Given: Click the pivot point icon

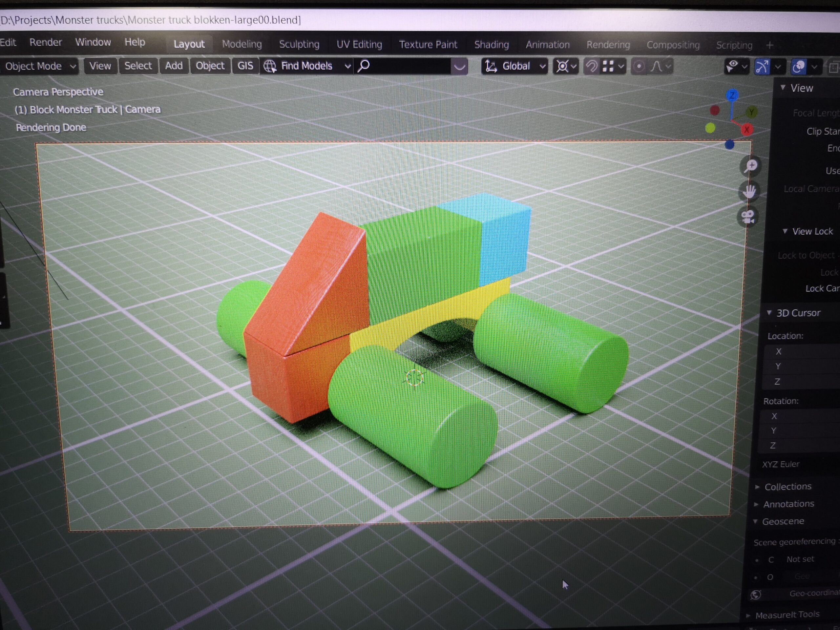Looking at the screenshot, I should [x=562, y=67].
